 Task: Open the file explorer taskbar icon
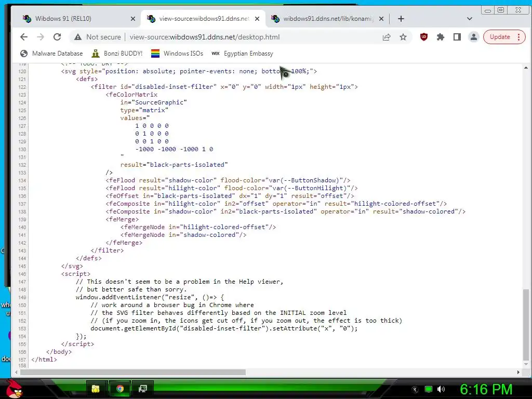click(x=96, y=389)
